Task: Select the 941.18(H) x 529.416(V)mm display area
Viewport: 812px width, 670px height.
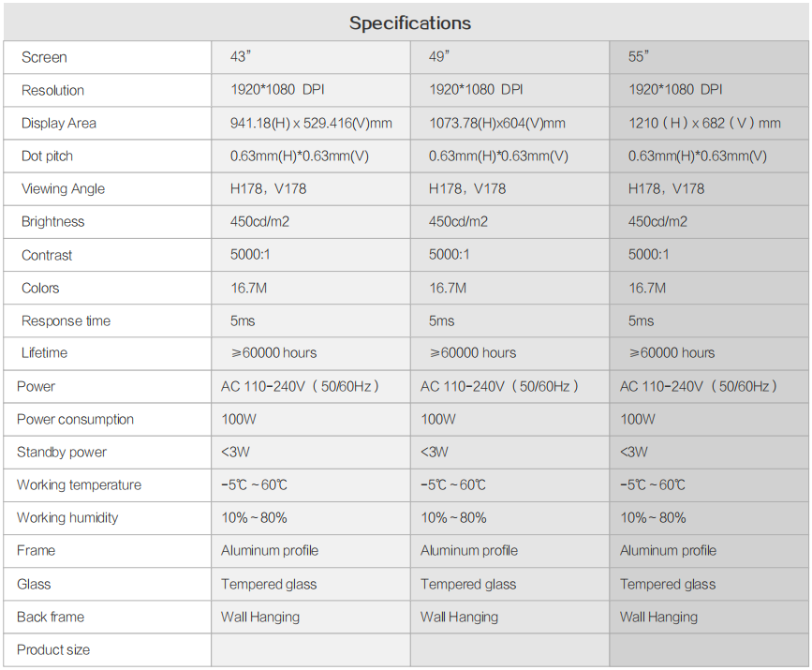Action: 311,123
